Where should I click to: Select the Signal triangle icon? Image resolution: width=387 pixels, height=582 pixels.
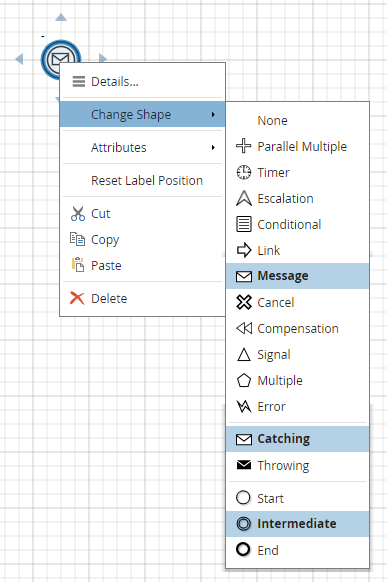tap(243, 354)
